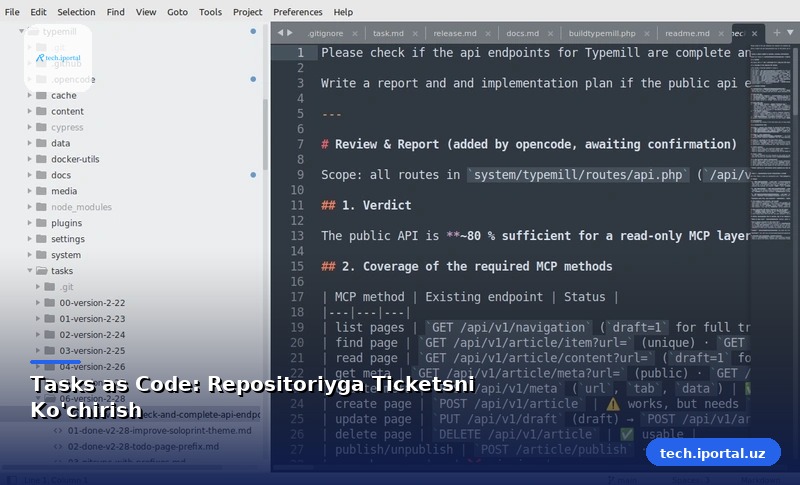Screen dimensions: 800x485
Task: Click the heading '## 2. Coverage of the required MCP methods'
Action: 466,266
